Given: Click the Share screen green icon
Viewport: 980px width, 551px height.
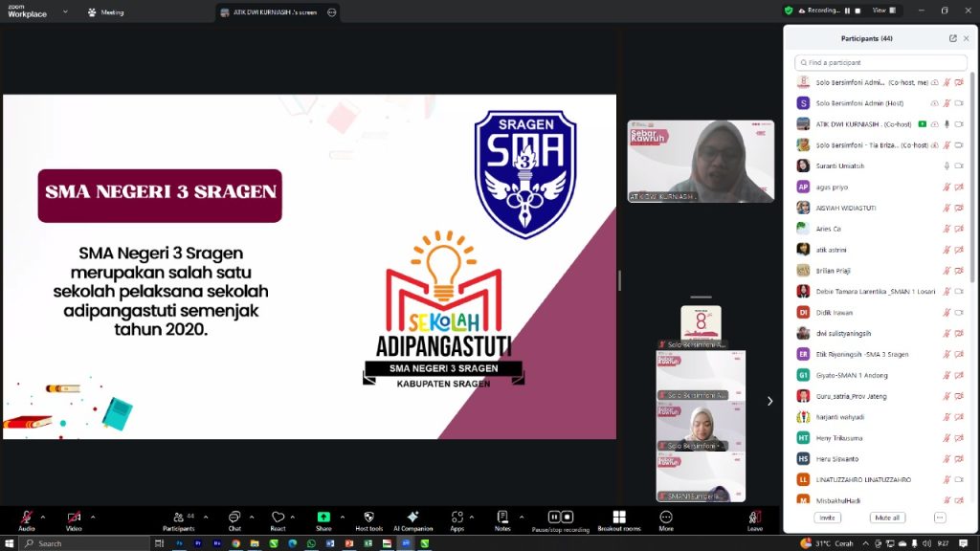Looking at the screenshot, I should 323,517.
